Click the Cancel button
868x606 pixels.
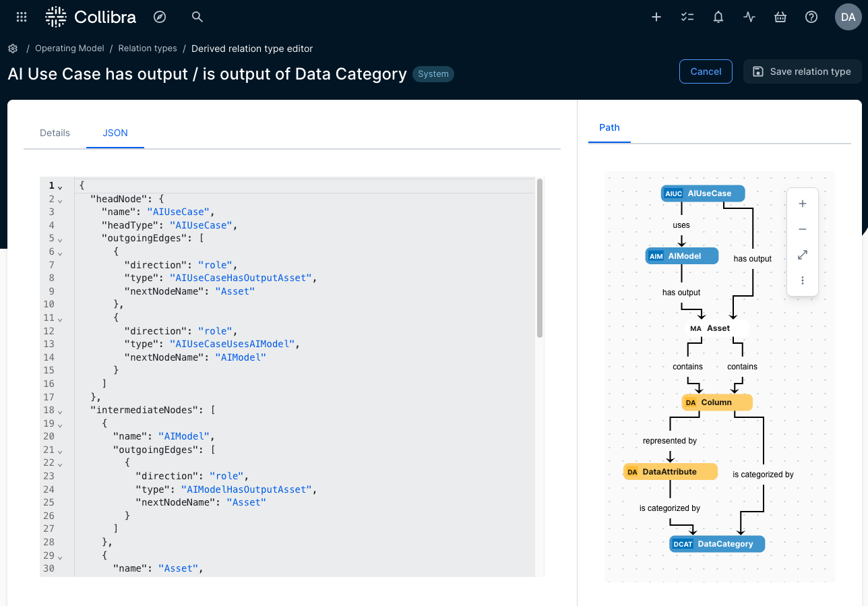pyautogui.click(x=706, y=71)
